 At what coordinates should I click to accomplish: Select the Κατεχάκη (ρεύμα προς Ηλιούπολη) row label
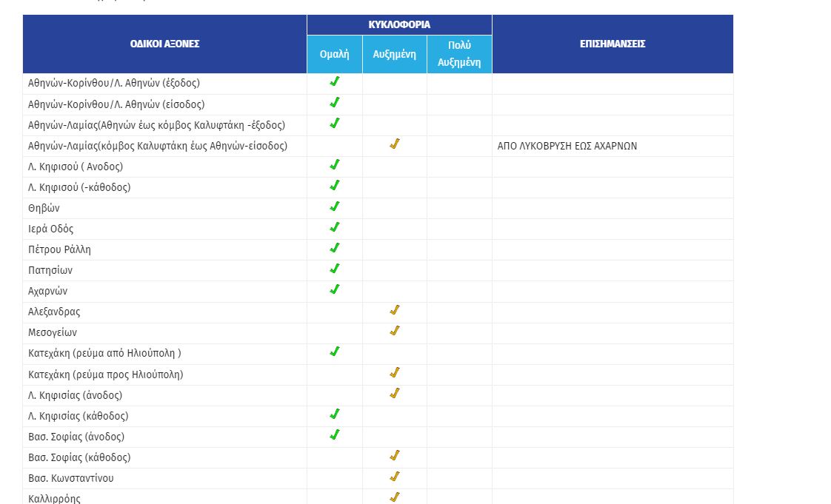pos(106,374)
